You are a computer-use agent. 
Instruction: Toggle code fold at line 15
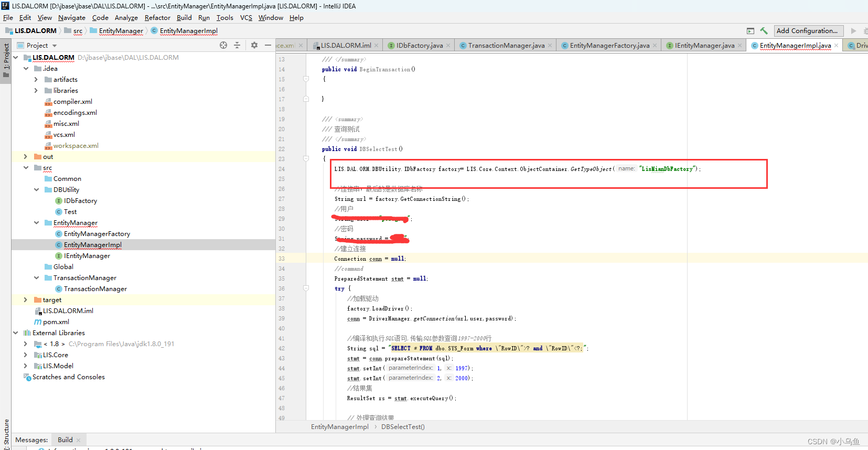coord(306,79)
